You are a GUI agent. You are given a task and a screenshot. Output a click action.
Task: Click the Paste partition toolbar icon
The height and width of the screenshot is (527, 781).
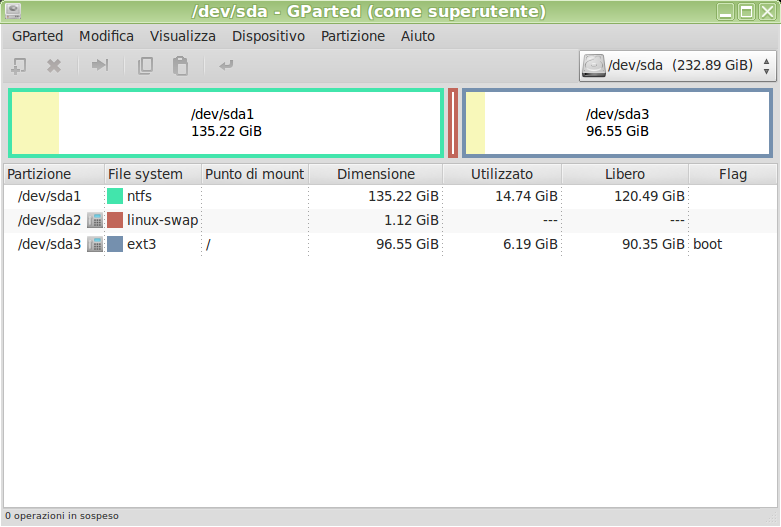click(x=180, y=66)
